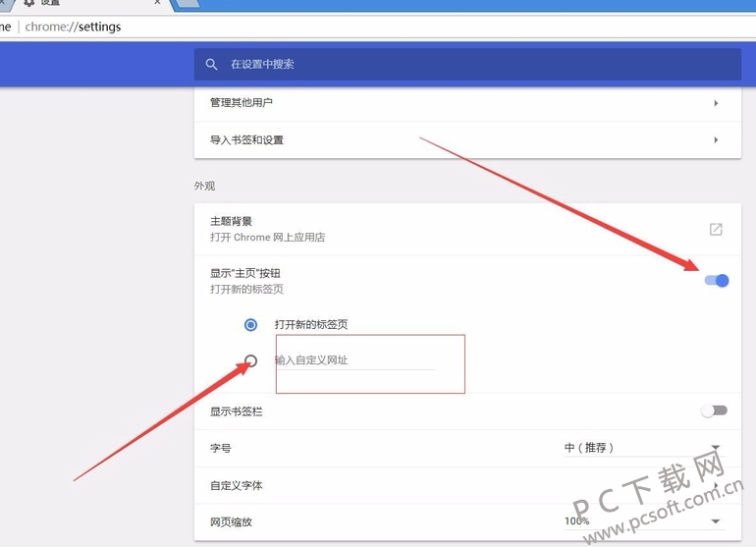This screenshot has height=547, width=756.
Task: Open the 主题背景 row
Action: (x=467, y=229)
